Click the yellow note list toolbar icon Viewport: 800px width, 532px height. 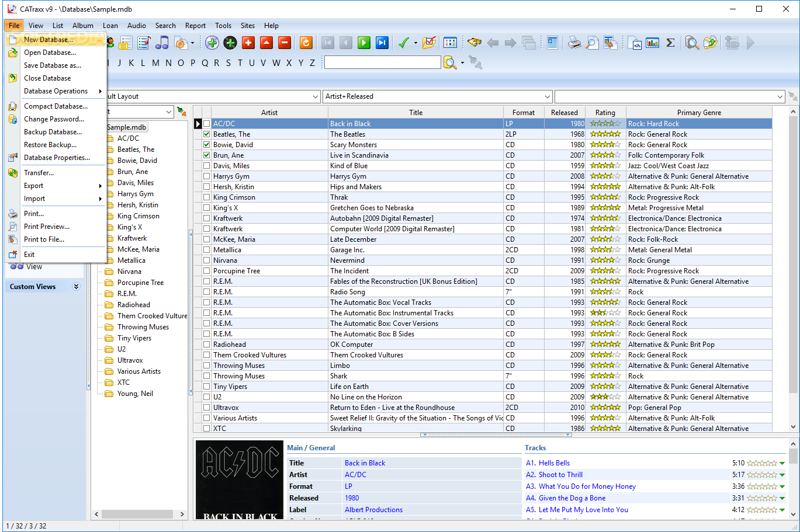(x=126, y=43)
